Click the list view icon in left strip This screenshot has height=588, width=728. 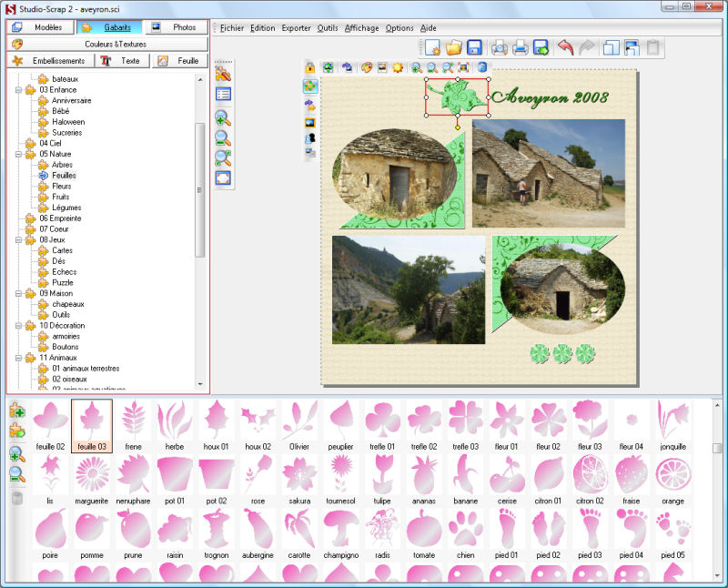[x=223, y=95]
